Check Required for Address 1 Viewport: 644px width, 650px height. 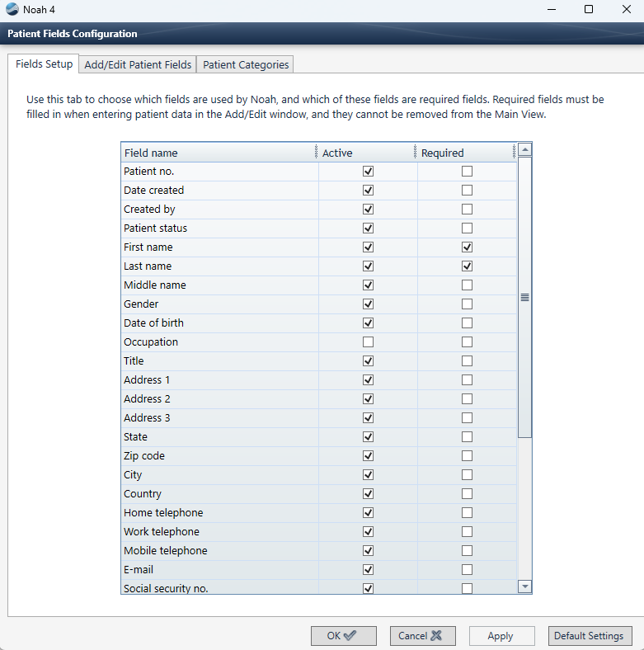[x=467, y=379]
